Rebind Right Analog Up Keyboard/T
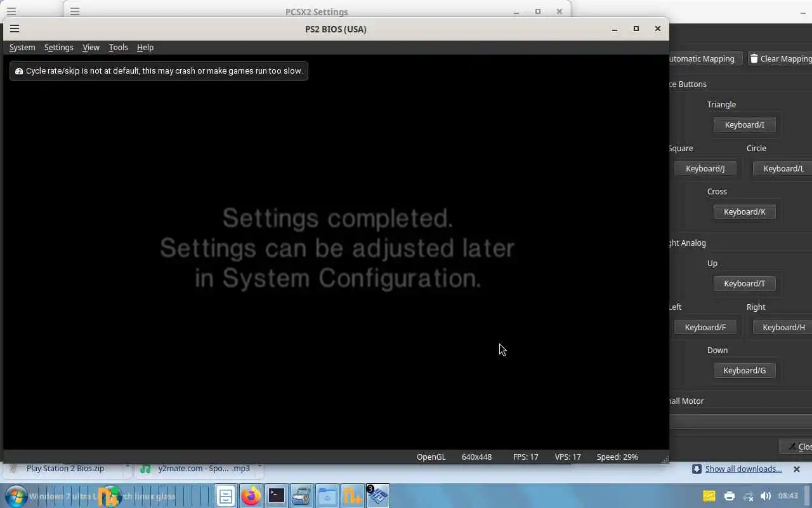The height and width of the screenshot is (508, 812). (744, 284)
